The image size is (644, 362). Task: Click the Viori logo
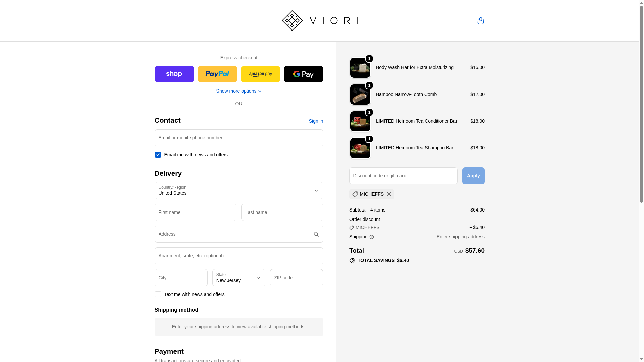tap(320, 21)
